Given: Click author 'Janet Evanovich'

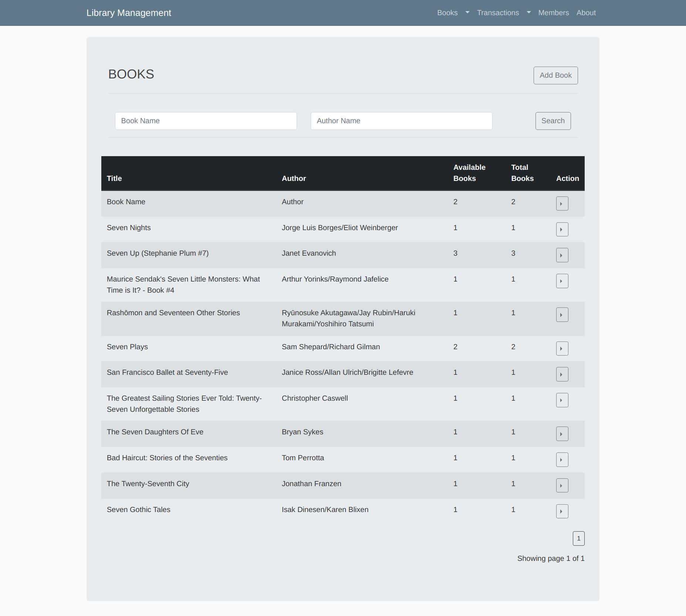Looking at the screenshot, I should [x=309, y=253].
